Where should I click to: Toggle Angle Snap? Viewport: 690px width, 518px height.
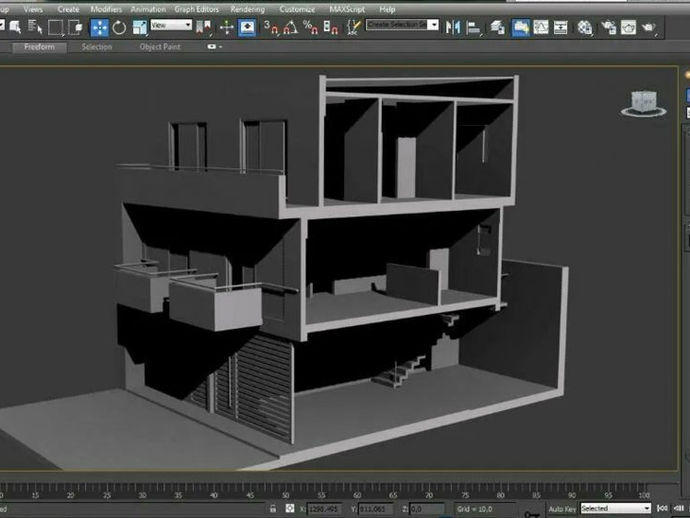click(x=290, y=27)
